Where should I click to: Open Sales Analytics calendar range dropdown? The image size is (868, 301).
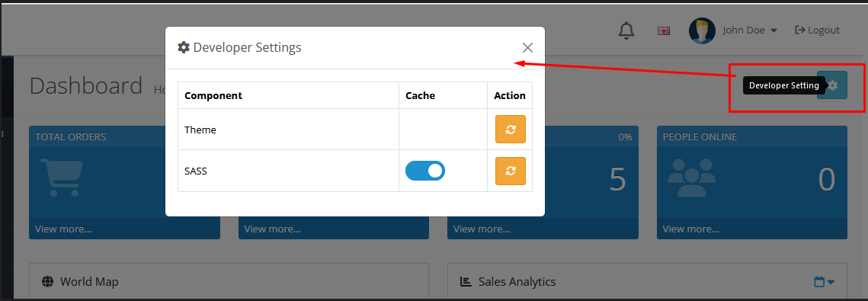[825, 282]
